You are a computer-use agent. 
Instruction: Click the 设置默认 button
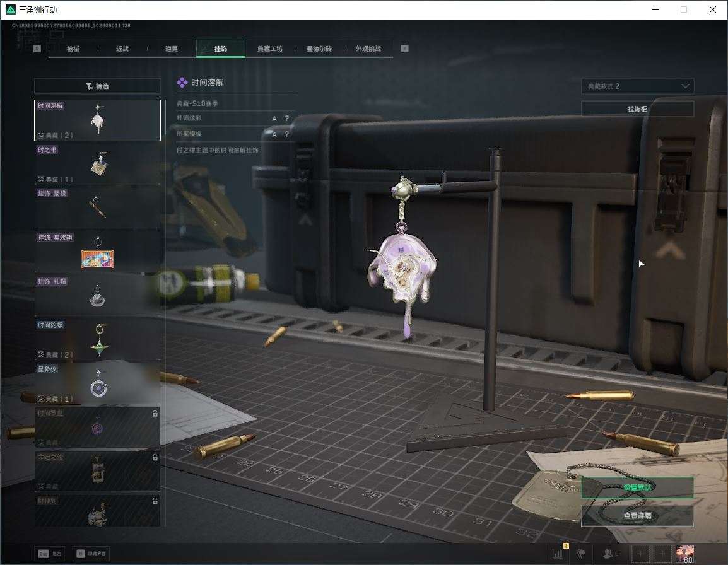pyautogui.click(x=637, y=487)
